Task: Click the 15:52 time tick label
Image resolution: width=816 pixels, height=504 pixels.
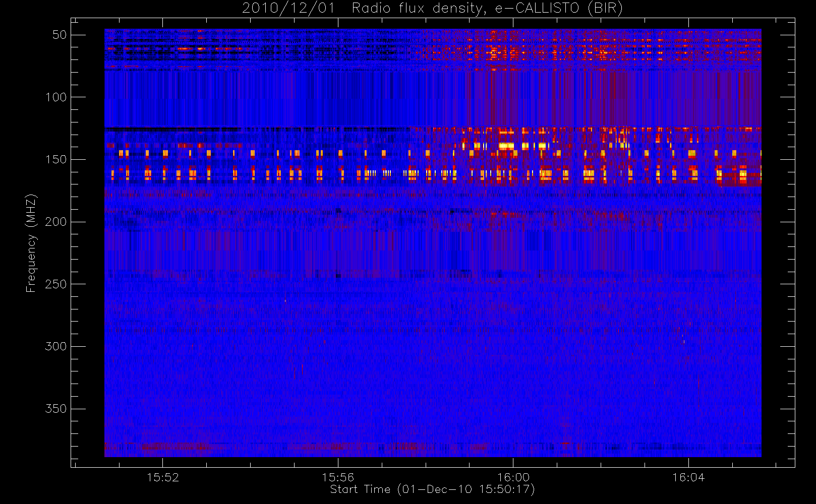Action: point(162,477)
